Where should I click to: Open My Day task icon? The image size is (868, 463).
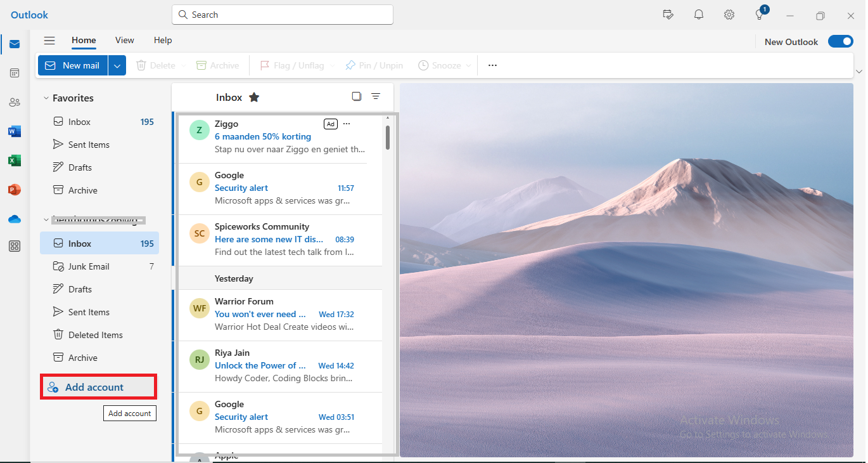tap(668, 15)
